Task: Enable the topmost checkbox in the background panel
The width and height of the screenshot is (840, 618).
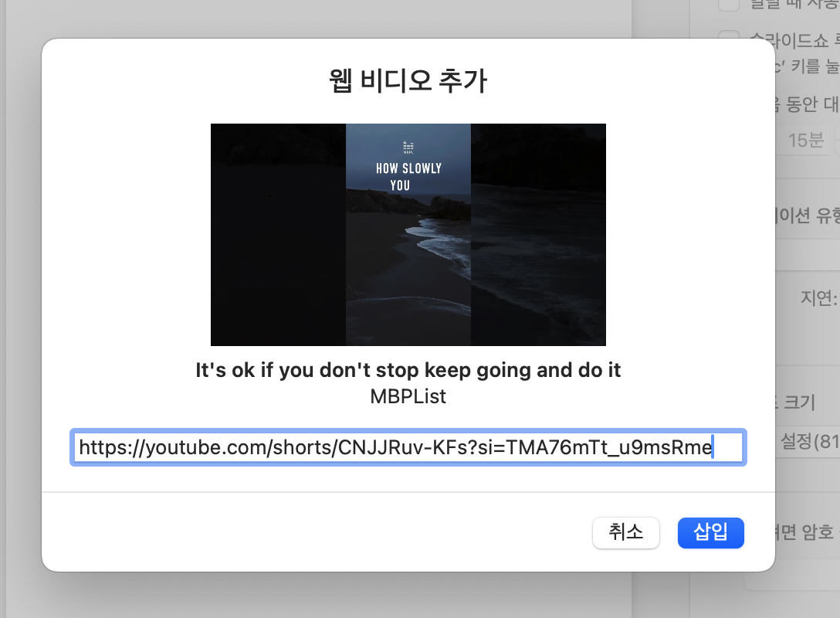Action: (728, 5)
